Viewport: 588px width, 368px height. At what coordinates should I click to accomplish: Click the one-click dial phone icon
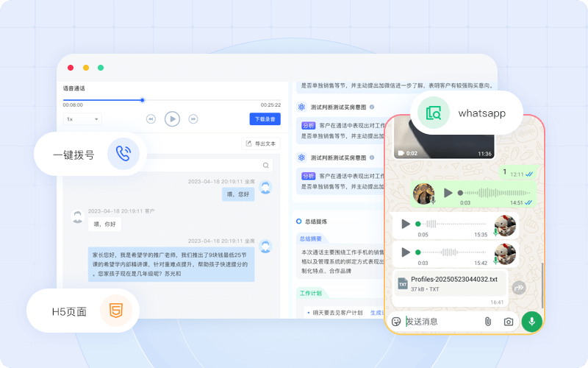(x=123, y=154)
